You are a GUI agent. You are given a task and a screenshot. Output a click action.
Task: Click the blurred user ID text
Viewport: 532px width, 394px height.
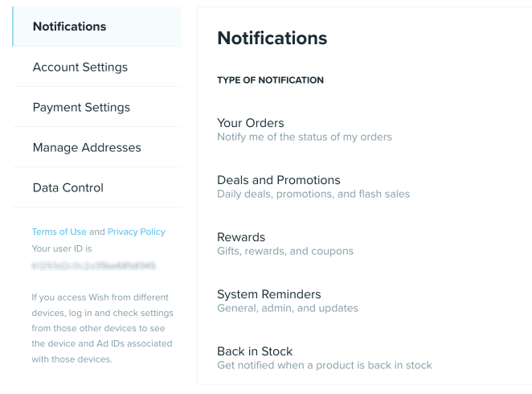pos(94,265)
